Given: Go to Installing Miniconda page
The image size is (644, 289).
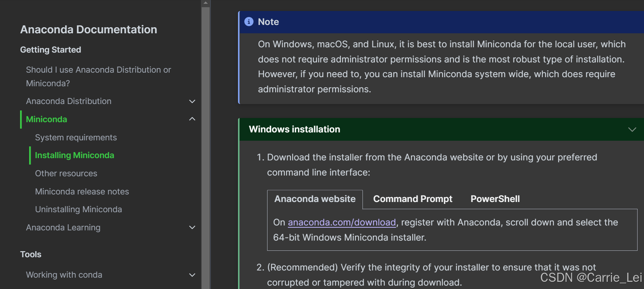Looking at the screenshot, I should pos(75,155).
